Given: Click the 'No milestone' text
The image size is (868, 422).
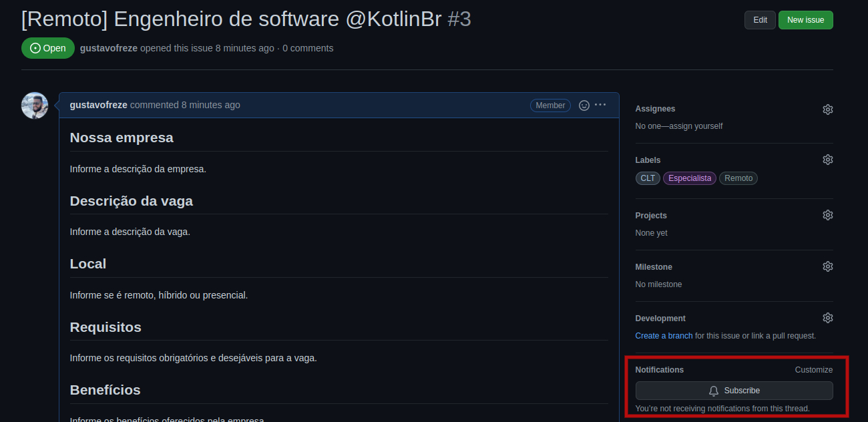Looking at the screenshot, I should pos(658,284).
